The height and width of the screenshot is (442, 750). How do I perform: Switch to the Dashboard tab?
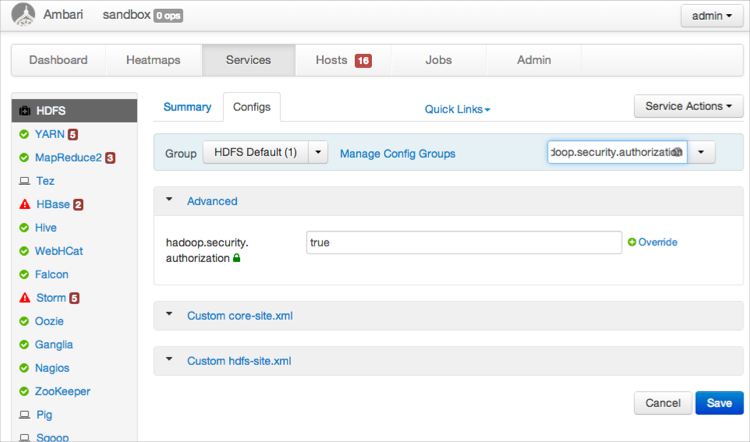58,60
